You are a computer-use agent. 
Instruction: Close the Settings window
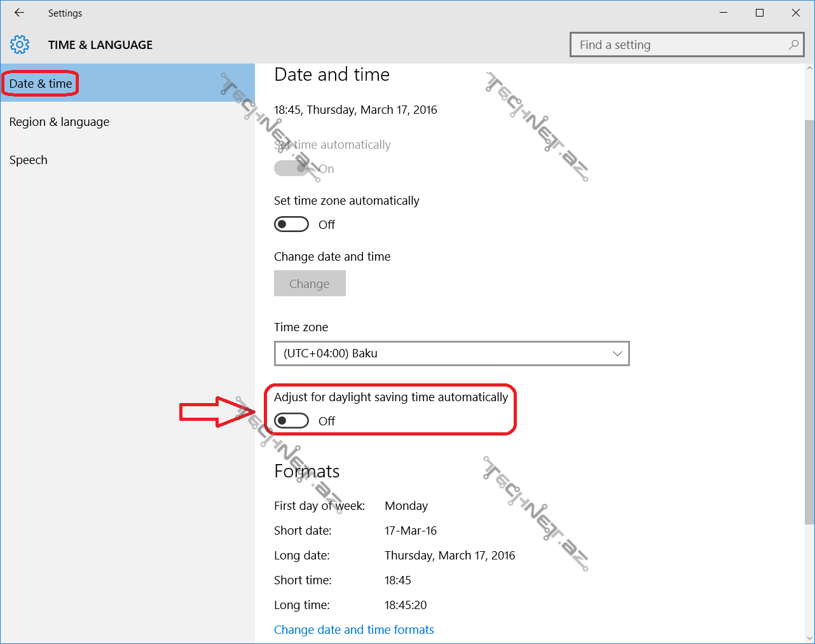[x=796, y=13]
